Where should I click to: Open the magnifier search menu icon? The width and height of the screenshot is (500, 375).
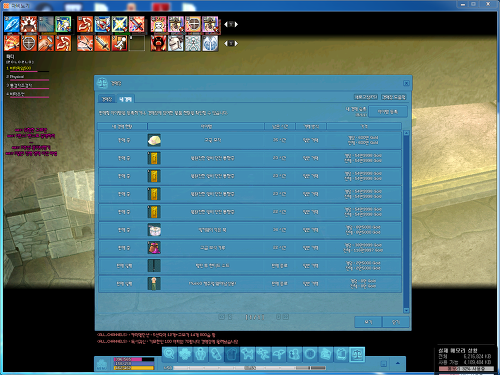coord(170,354)
